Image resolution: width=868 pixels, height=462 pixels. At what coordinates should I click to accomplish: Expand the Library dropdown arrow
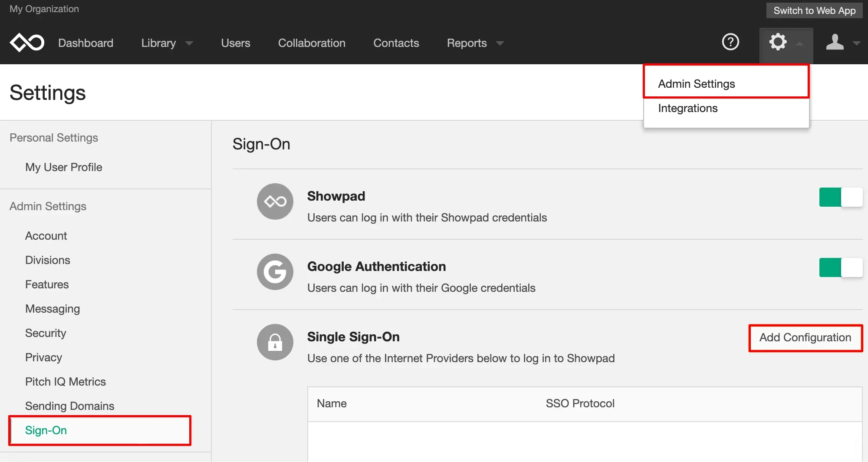(x=189, y=43)
